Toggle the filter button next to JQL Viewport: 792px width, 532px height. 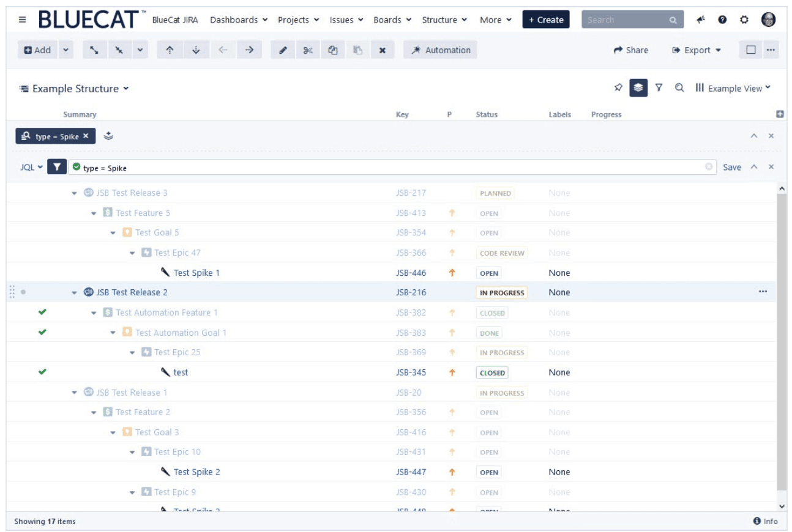click(x=56, y=167)
